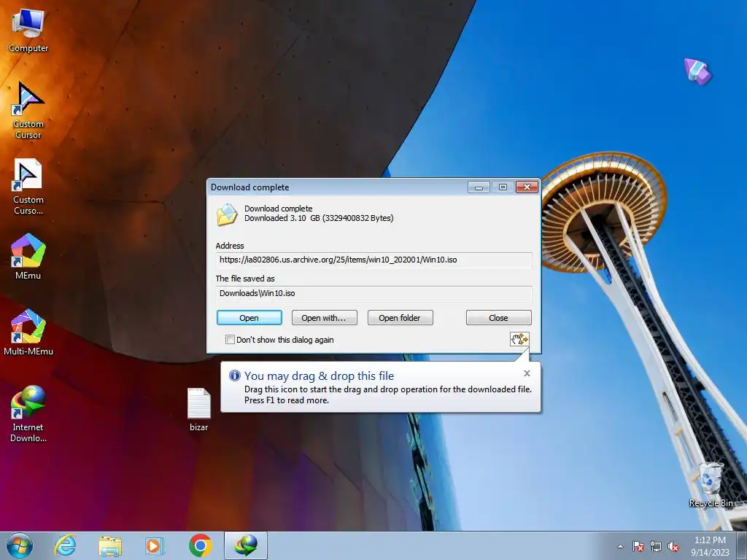747x560 pixels.
Task: Click the Open folder button
Action: [x=400, y=318]
